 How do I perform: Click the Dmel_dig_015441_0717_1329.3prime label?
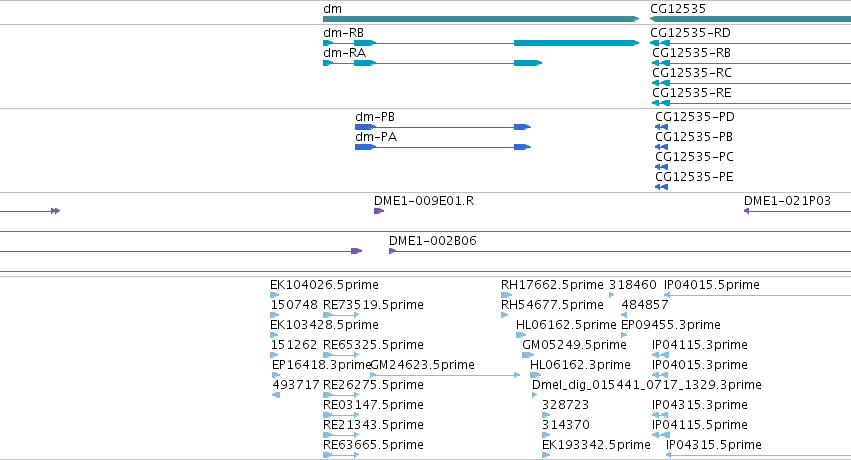646,385
